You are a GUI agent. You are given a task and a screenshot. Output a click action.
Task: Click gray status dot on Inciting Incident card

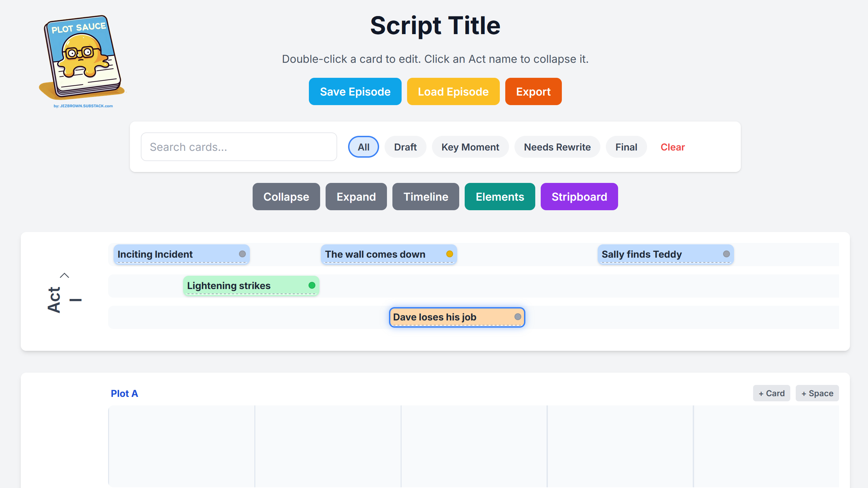242,254
